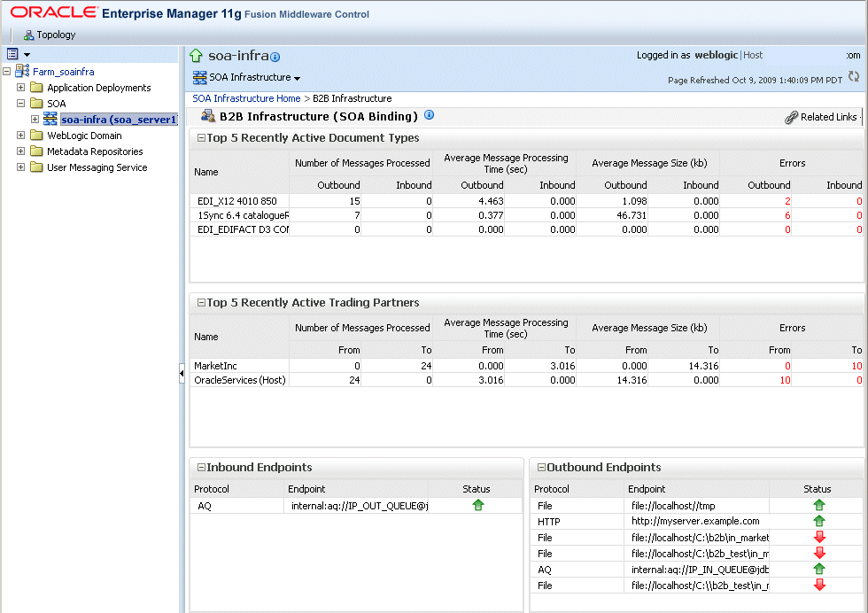The height and width of the screenshot is (613, 868).
Task: Click the info icon next to B2B Infrastructure
Action: click(429, 115)
